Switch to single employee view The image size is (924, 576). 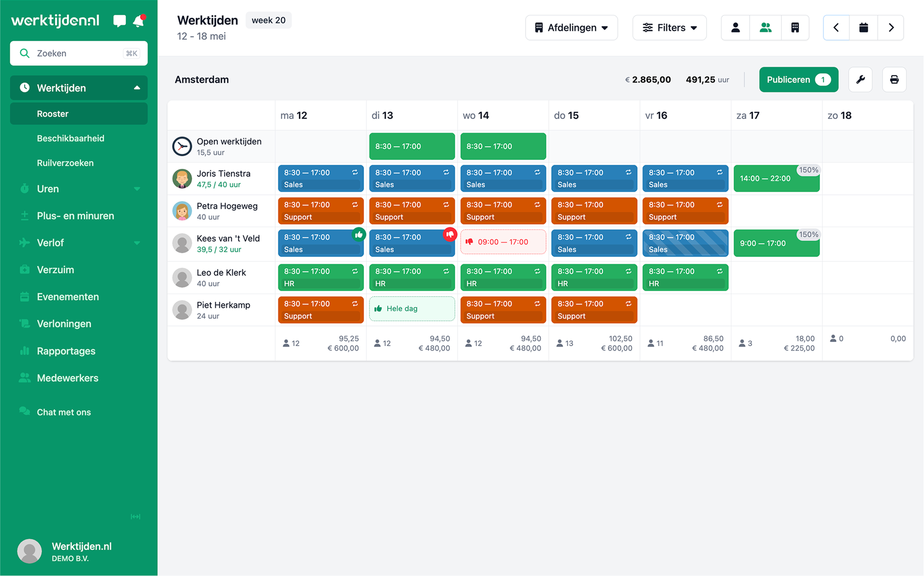735,28
